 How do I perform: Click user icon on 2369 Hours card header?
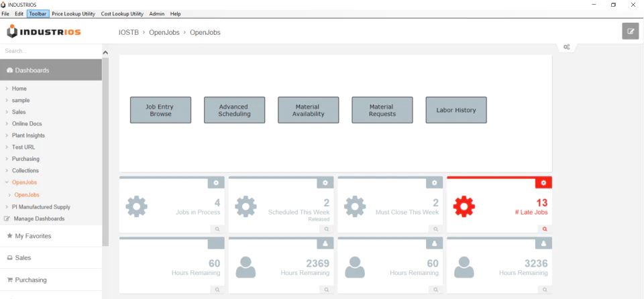pyautogui.click(x=325, y=243)
